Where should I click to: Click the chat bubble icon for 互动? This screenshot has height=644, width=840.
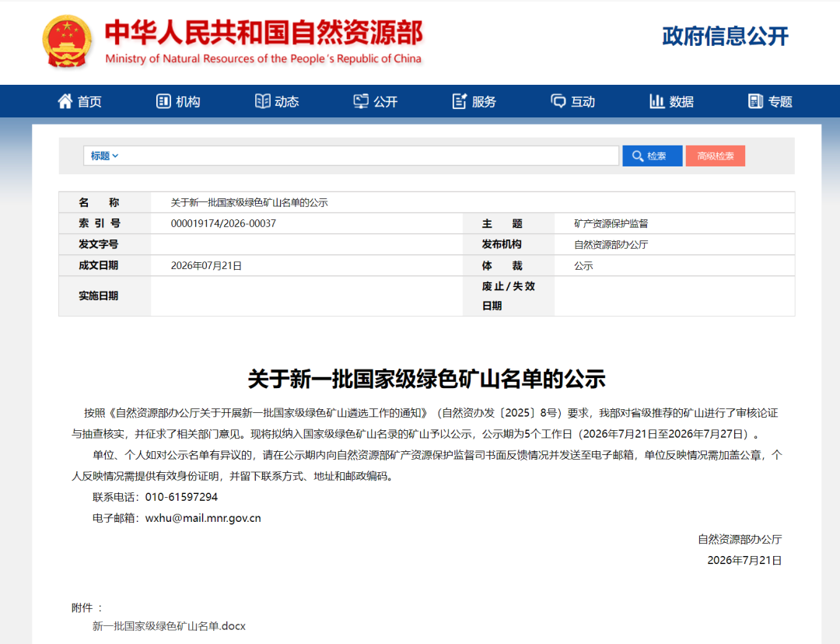coord(558,101)
